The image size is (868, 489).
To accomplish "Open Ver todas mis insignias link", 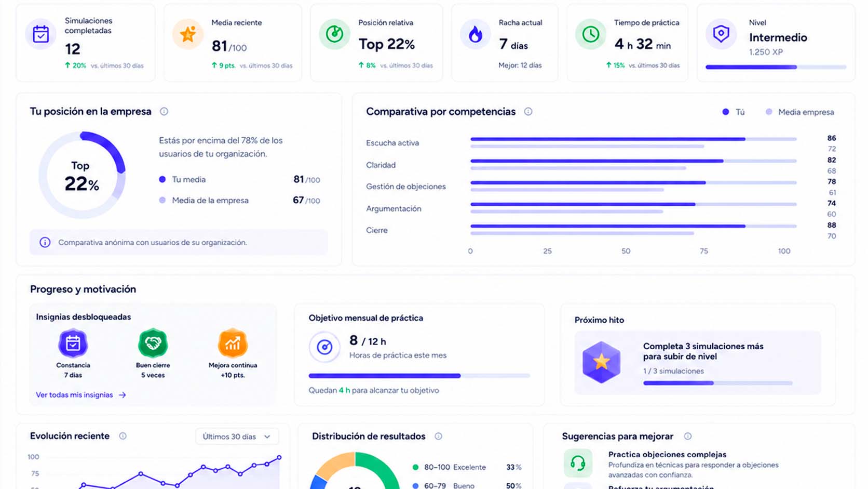I will [81, 395].
